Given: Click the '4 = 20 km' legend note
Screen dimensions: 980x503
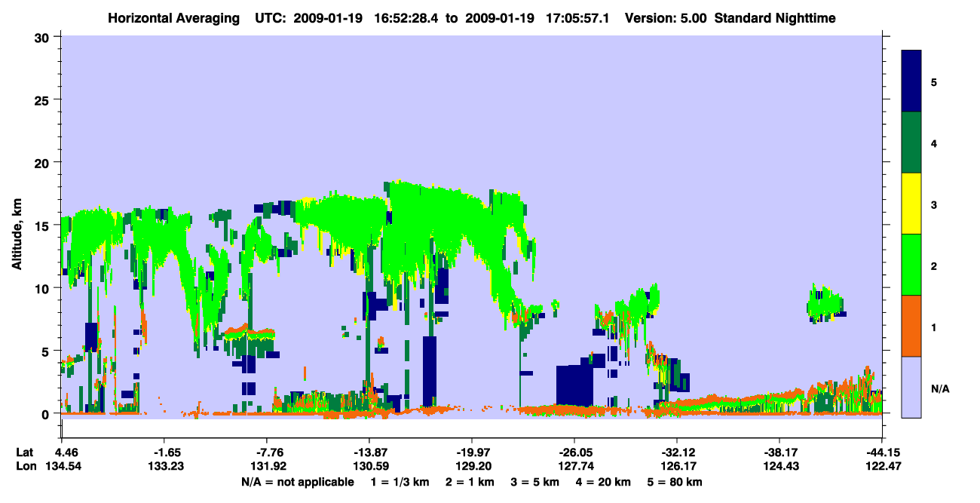Looking at the screenshot, I should coord(604,481).
